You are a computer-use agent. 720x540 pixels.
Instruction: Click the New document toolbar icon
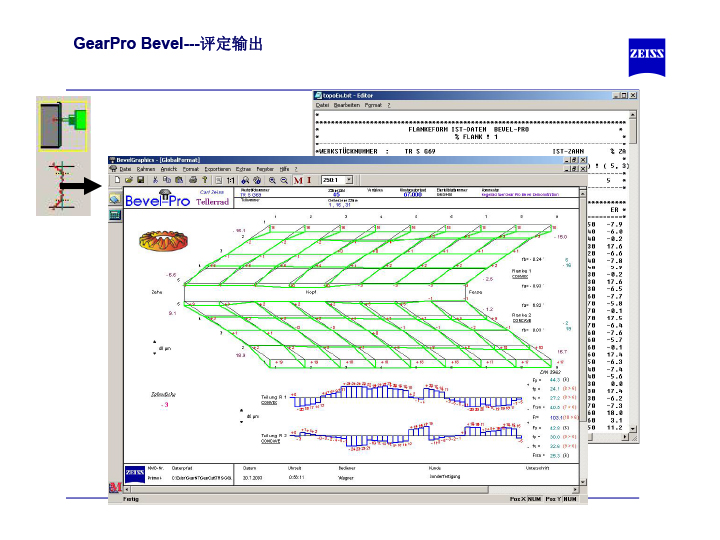117,180
